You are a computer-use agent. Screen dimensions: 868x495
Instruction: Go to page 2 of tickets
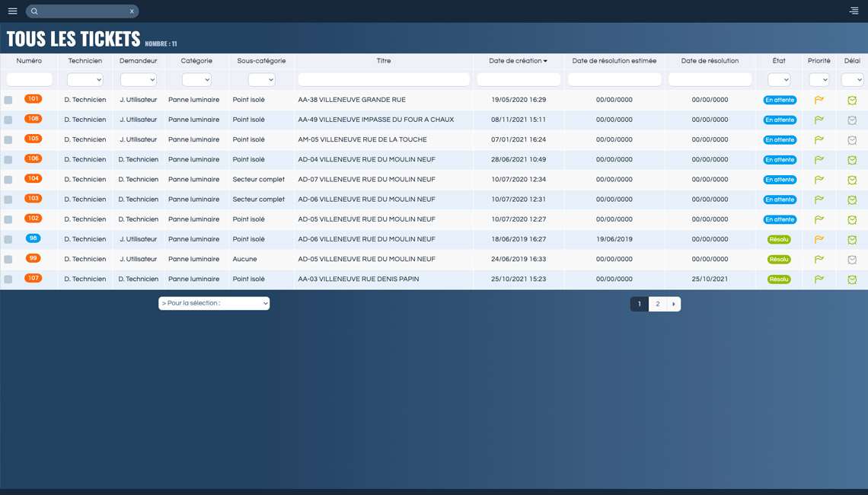click(x=658, y=304)
